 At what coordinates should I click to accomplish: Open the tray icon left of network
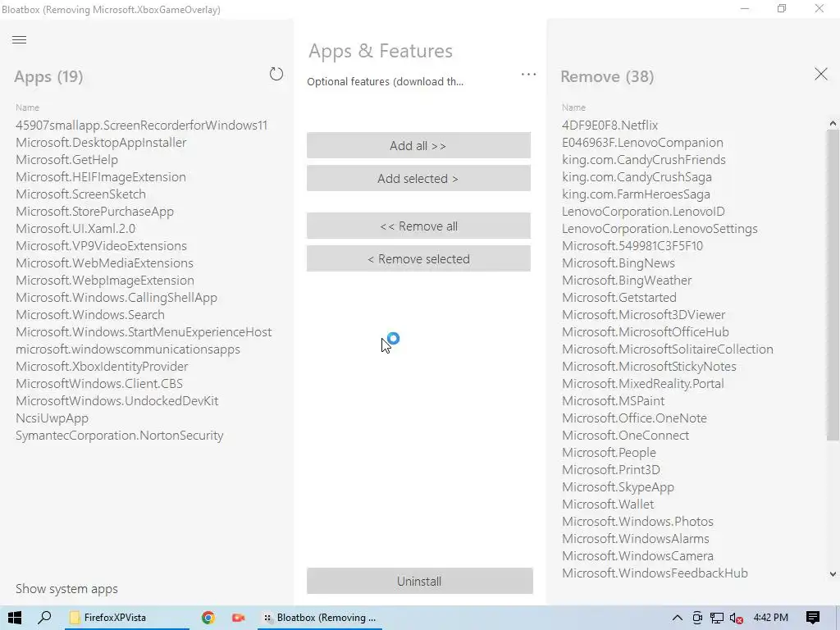(697, 618)
